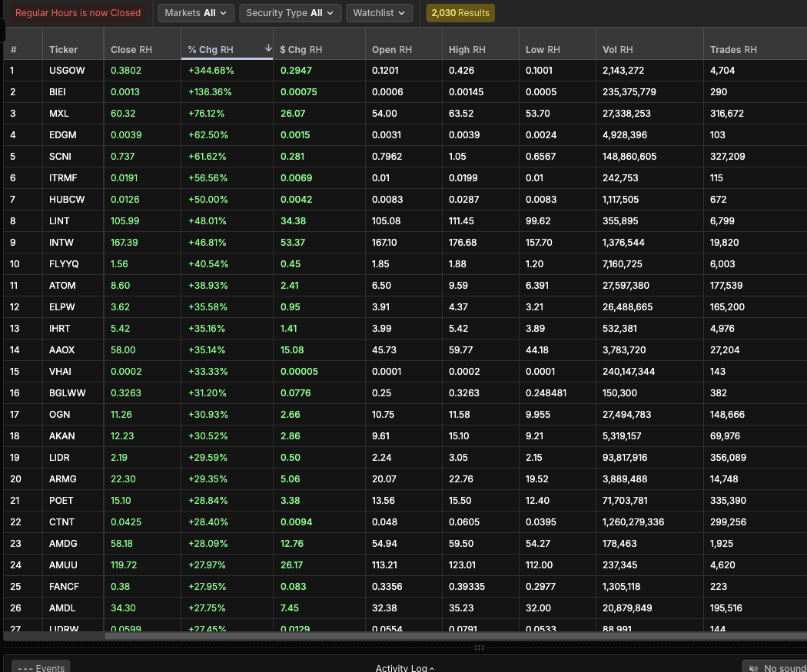Click the horizontal table scrollbar
This screenshot has width=807, height=672.
pyautogui.click(x=456, y=636)
